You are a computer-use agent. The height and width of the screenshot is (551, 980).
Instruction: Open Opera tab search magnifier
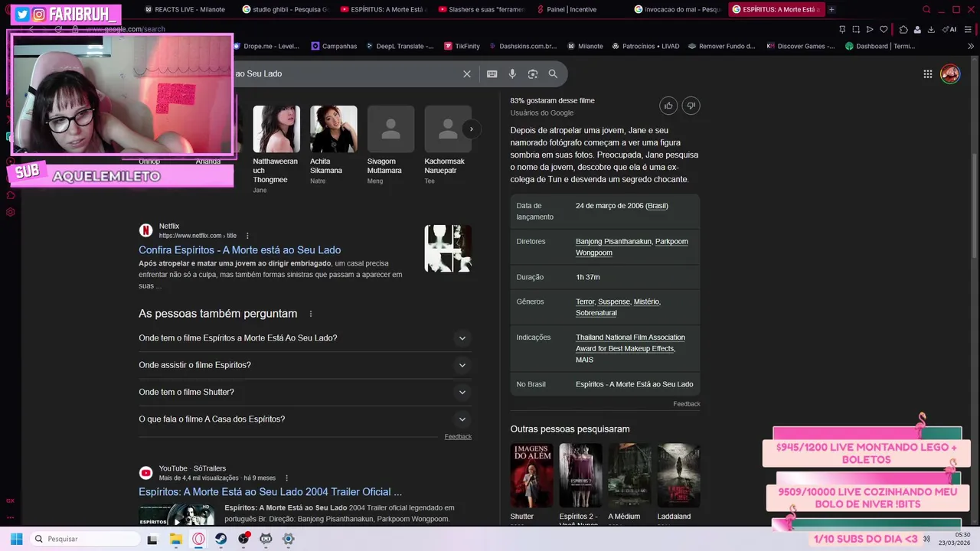pos(926,10)
